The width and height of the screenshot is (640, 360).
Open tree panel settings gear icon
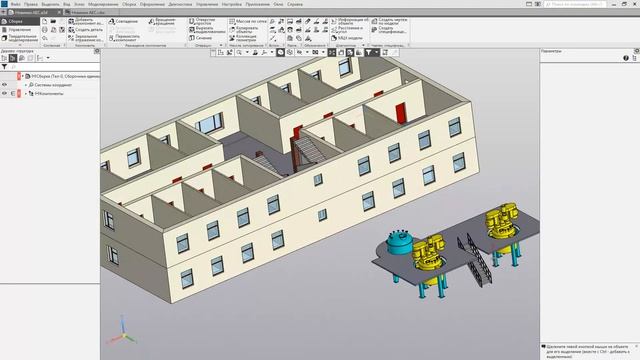[x=97, y=51]
